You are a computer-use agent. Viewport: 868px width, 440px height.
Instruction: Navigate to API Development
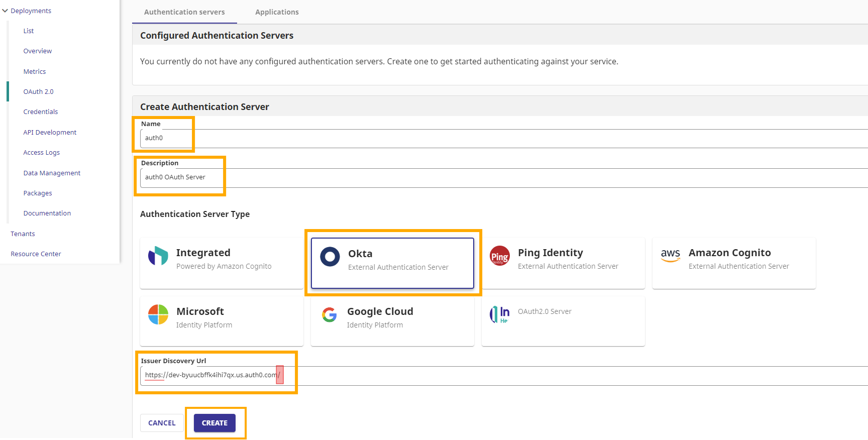click(50, 132)
